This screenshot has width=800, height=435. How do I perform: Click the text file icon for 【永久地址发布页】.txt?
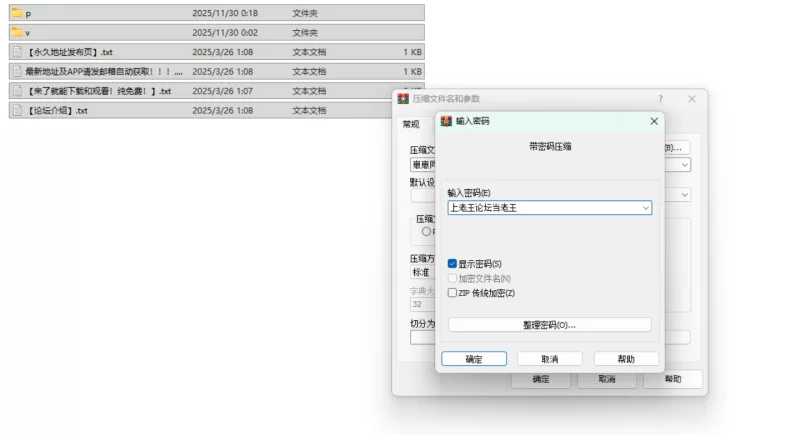point(17,52)
